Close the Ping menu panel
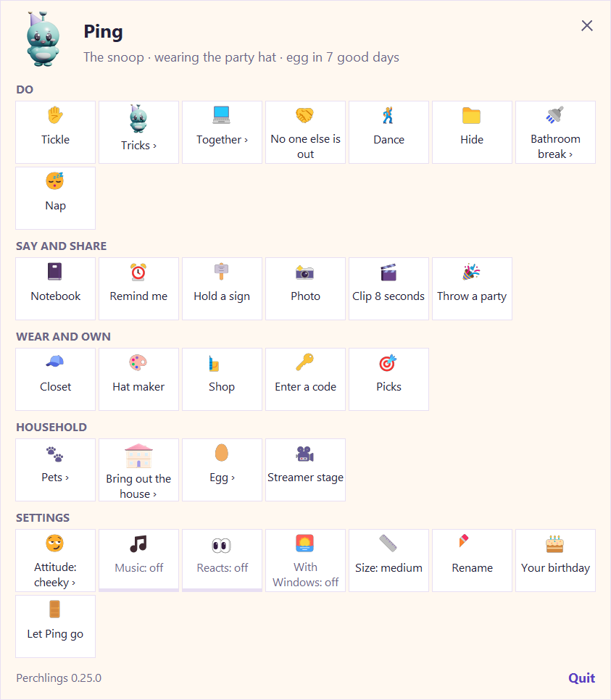 [587, 26]
